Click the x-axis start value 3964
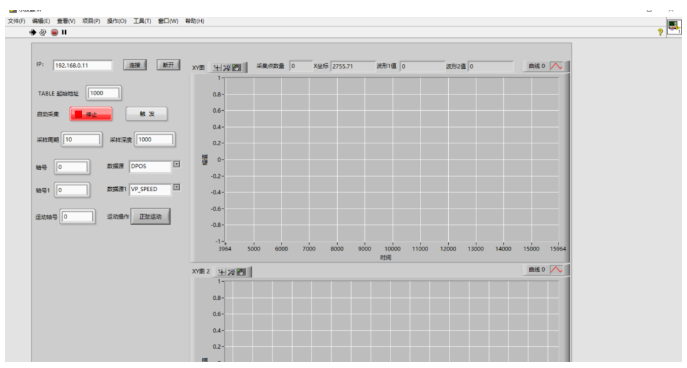The height and width of the screenshot is (368, 687). click(225, 249)
